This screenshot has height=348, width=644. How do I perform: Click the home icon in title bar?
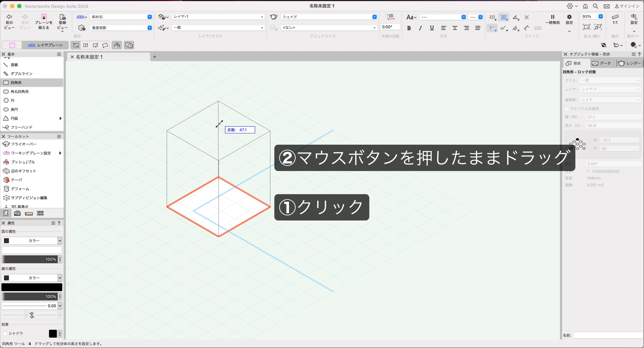click(x=585, y=6)
